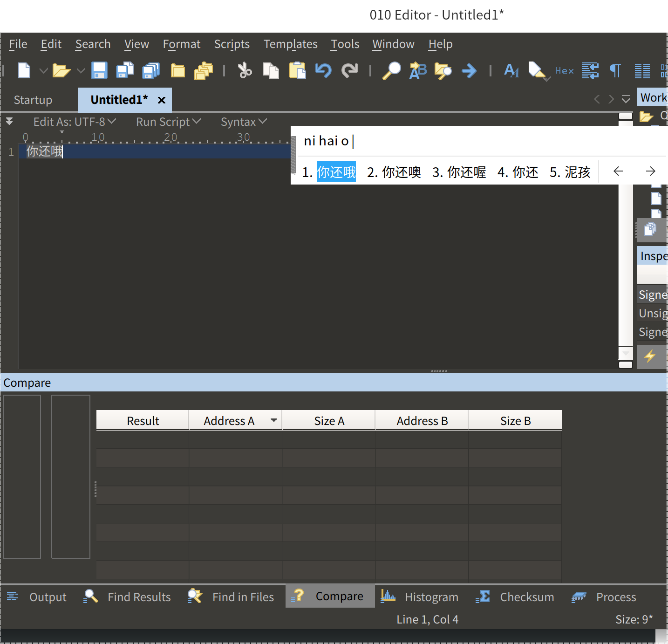Image resolution: width=668 pixels, height=644 pixels.
Task: Click the Redo arrow icon
Action: [x=349, y=71]
